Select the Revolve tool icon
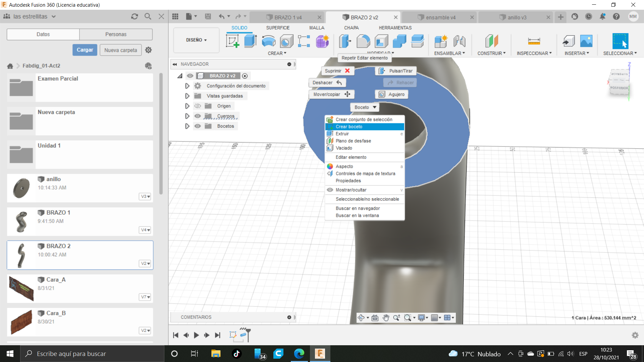Image resolution: width=644 pixels, height=362 pixels. click(268, 41)
